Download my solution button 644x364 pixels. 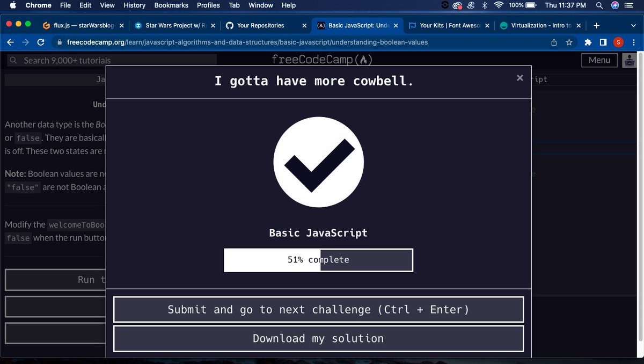point(318,339)
